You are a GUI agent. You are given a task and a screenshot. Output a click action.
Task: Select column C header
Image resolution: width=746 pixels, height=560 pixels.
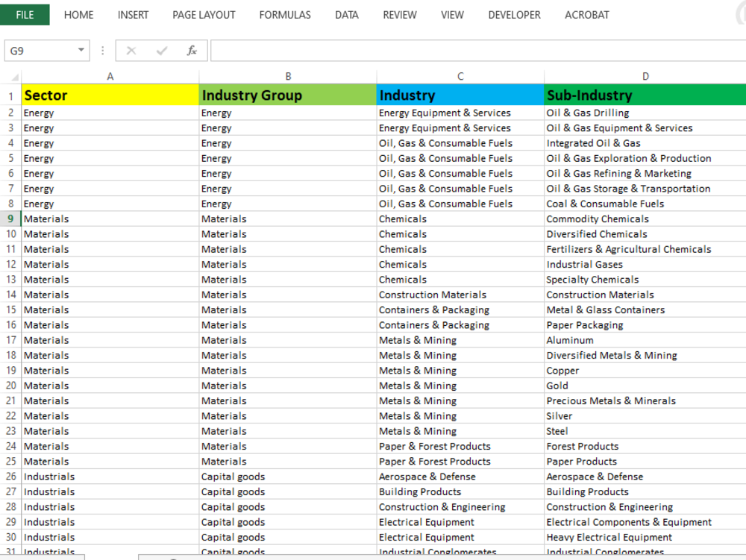pos(460,76)
